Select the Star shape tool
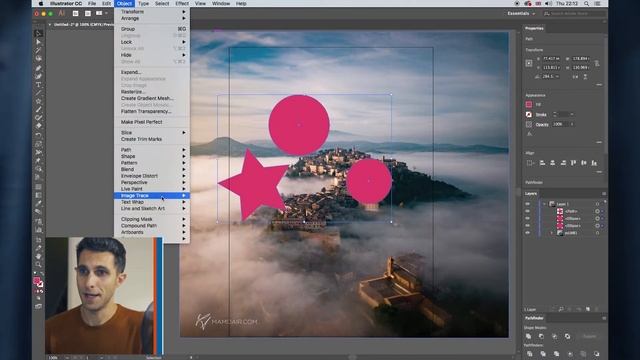640x360 pixels. [x=38, y=101]
